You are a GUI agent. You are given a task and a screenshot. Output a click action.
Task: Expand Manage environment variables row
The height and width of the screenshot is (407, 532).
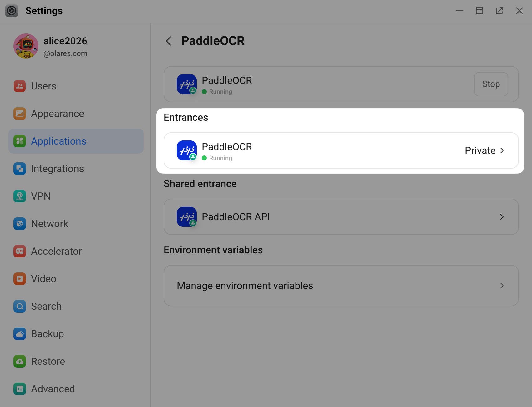pos(341,286)
